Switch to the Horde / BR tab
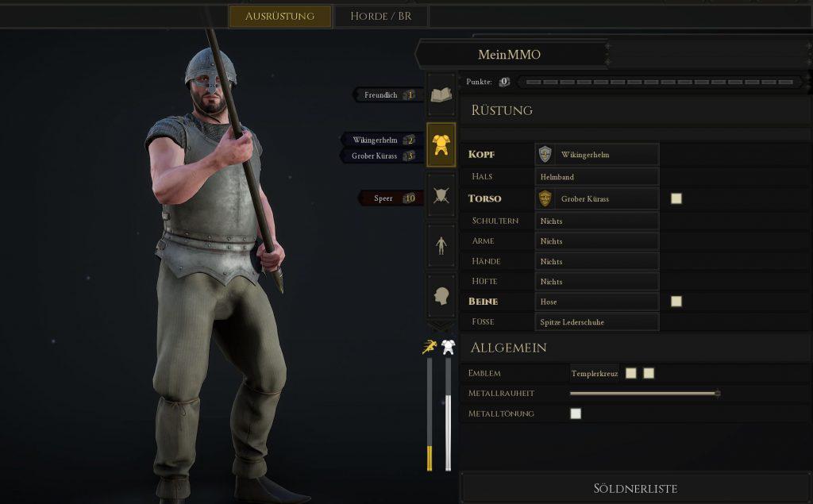Viewport: 813px width, 504px height. click(382, 16)
